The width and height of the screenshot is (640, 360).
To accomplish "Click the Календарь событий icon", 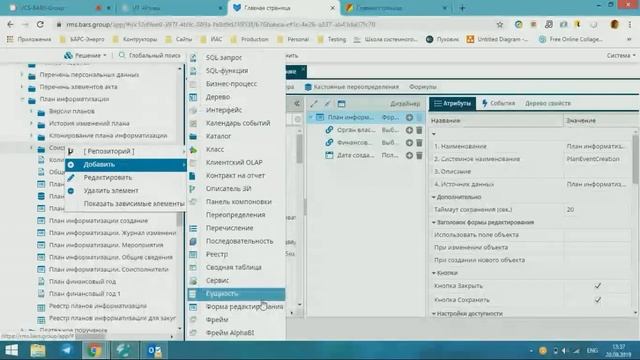I will click(x=193, y=123).
